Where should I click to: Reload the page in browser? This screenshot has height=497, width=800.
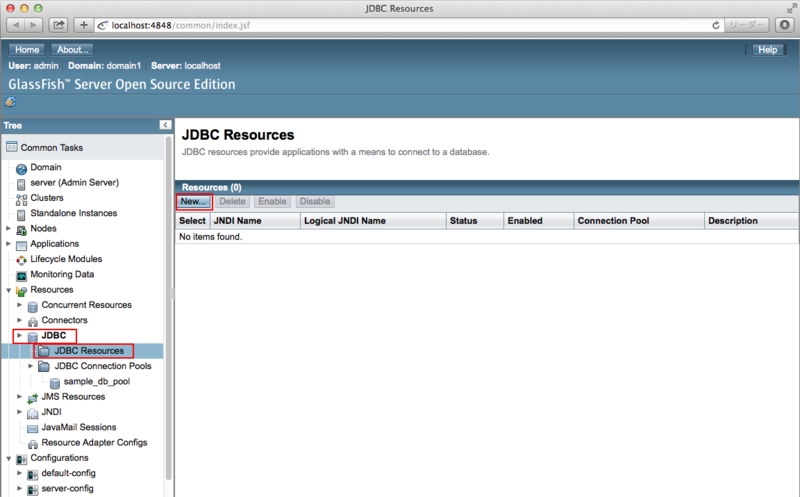tap(715, 25)
